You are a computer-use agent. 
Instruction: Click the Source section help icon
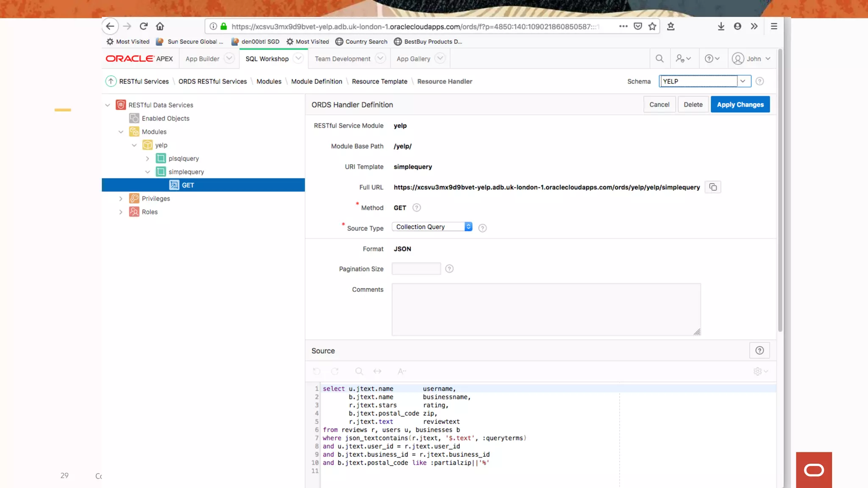pyautogui.click(x=759, y=351)
